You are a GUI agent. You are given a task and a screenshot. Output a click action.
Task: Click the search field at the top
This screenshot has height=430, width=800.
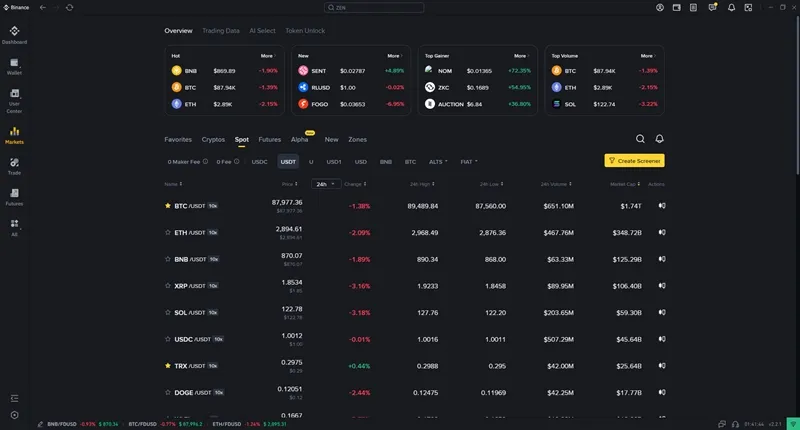click(400, 7)
